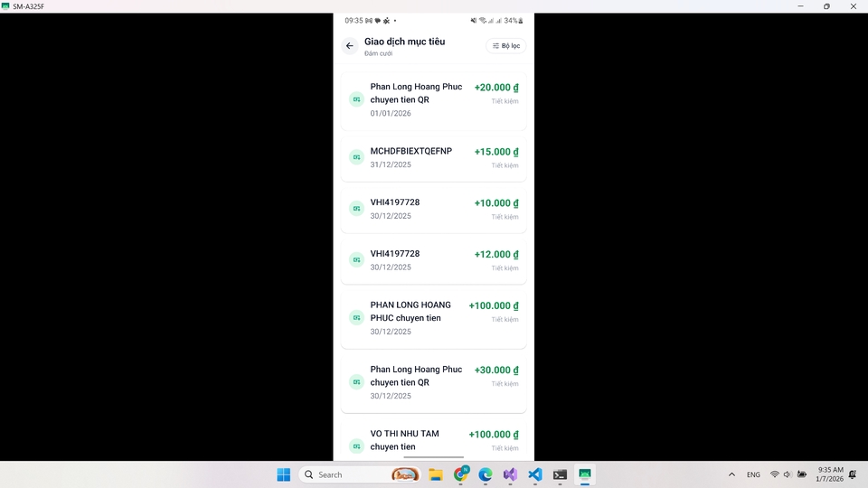Screen dimensions: 868x488
Task: Click the icon beside VO THI NHU TAM transaction
Action: pos(357,446)
